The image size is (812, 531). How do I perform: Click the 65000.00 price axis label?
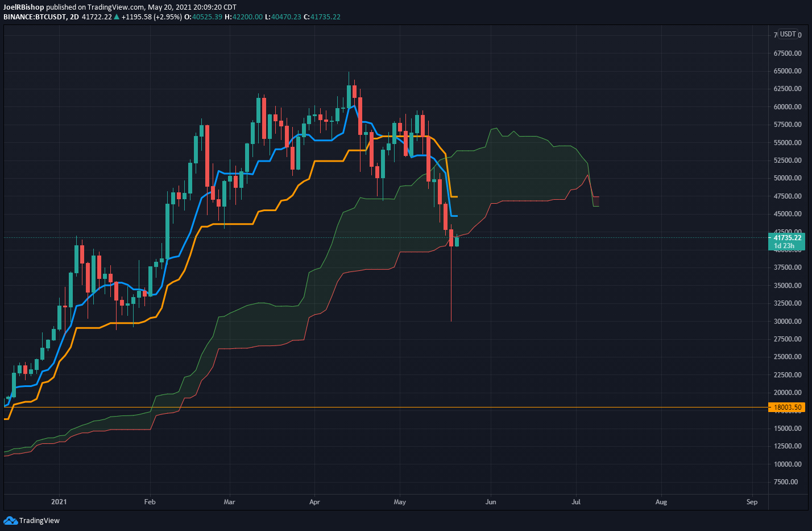pos(788,71)
